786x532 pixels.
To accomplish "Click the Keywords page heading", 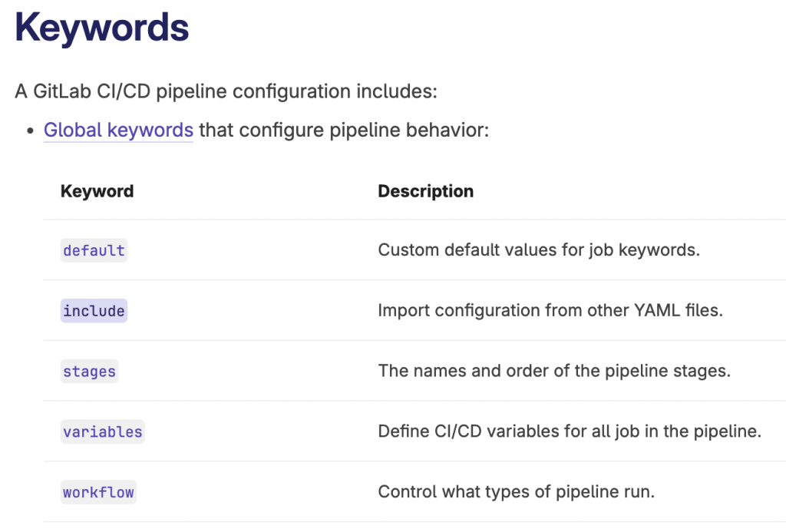I will point(101,28).
